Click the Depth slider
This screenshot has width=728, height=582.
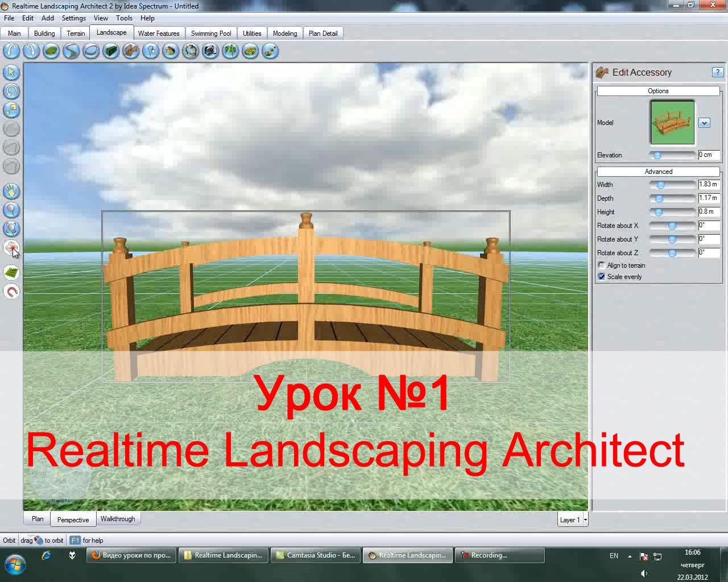click(x=673, y=198)
